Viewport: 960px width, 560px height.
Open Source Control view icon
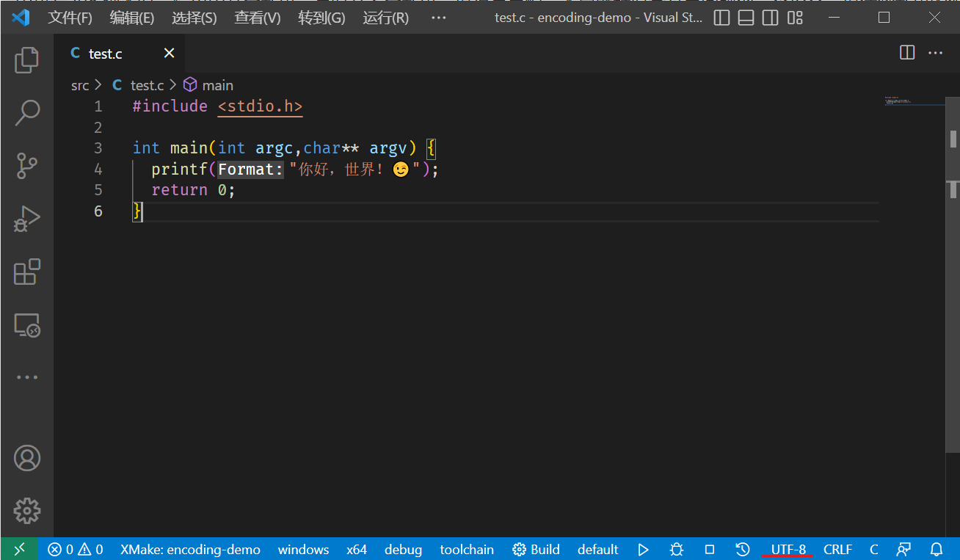27,166
